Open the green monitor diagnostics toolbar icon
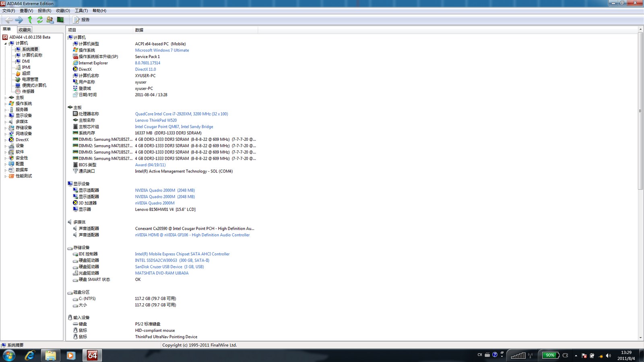Viewport: 644px width, 362px height. coord(60,20)
